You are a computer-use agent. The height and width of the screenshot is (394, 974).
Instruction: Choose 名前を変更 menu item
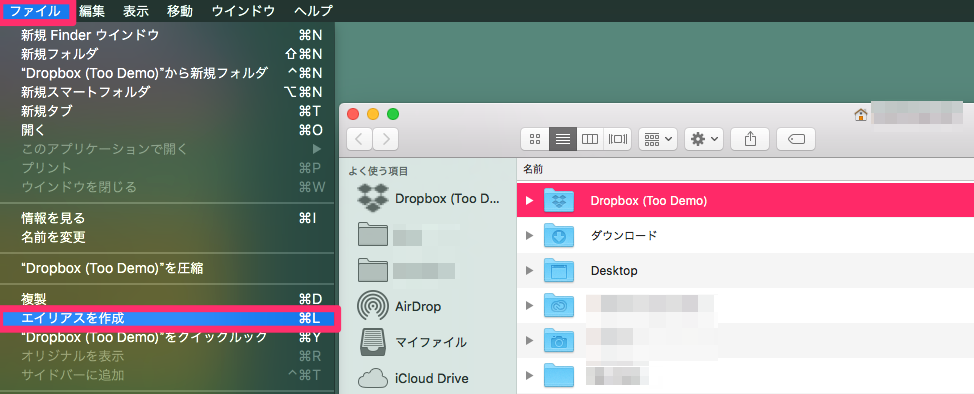[168, 237]
